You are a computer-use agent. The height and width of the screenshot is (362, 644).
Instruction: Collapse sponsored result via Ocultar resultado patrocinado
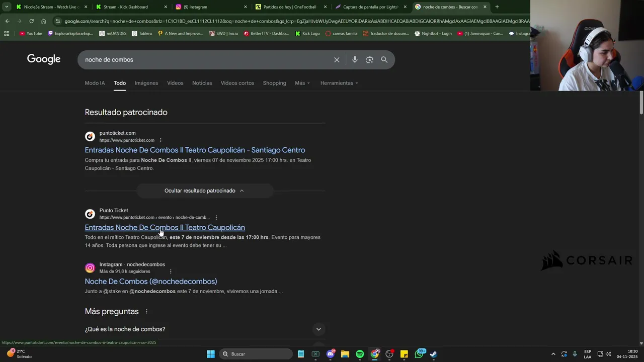pyautogui.click(x=205, y=191)
